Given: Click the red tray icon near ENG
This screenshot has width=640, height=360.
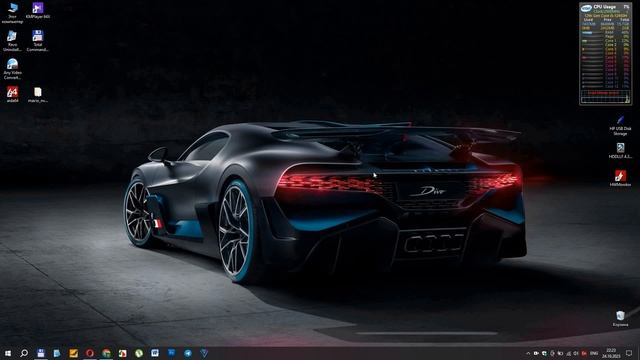Looking at the screenshot, I should [x=584, y=353].
